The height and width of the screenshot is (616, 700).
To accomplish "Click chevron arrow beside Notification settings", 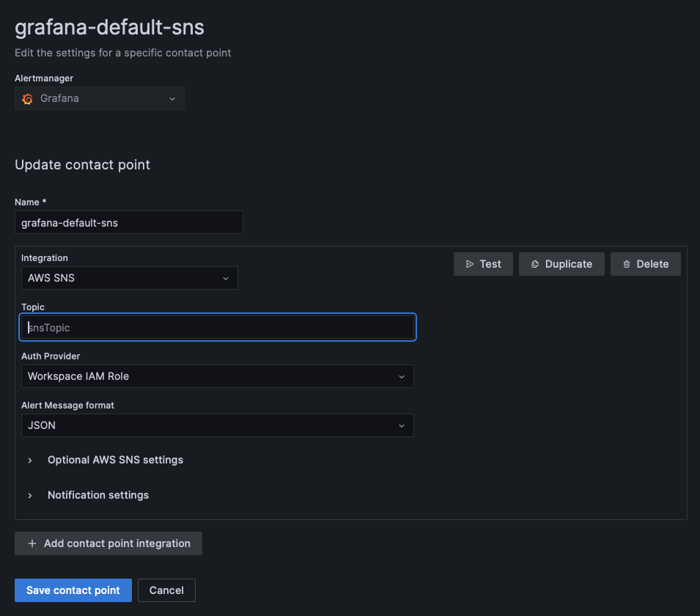I will 30,496.
